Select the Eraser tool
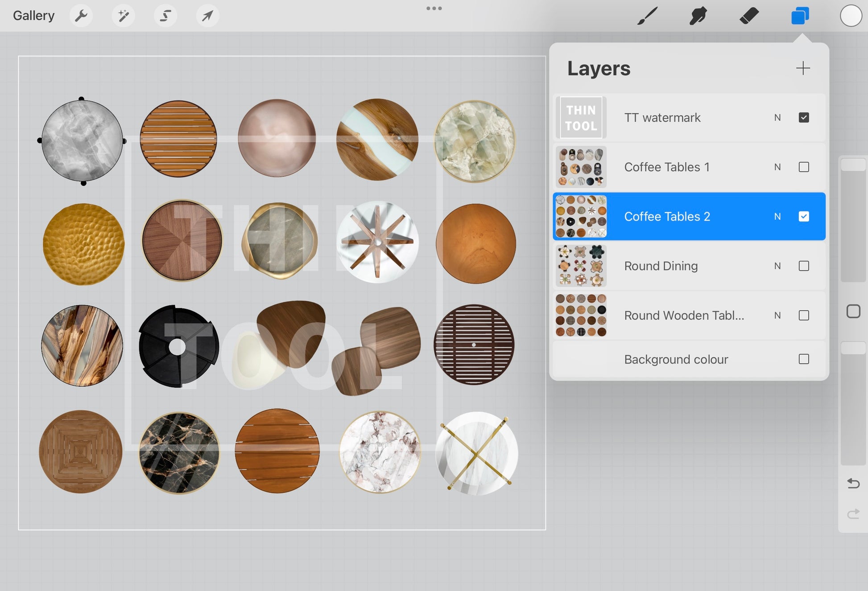Viewport: 868px width, 591px height. 749,16
